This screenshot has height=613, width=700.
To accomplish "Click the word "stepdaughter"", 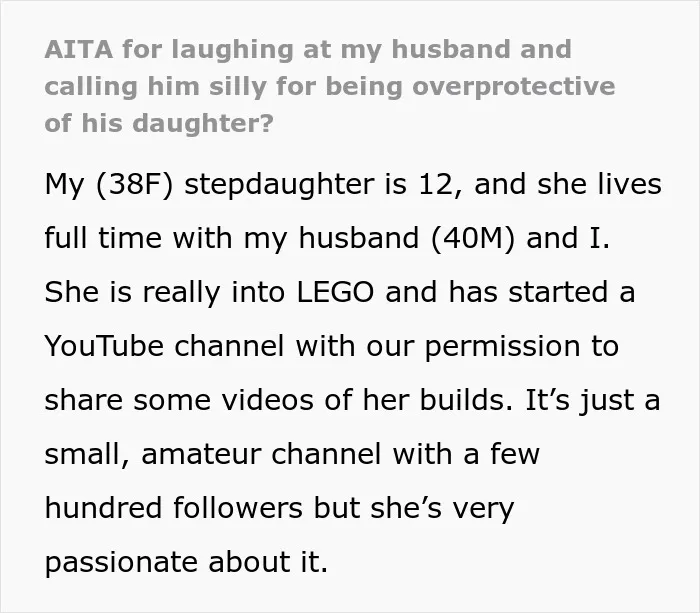I will pyautogui.click(x=279, y=184).
